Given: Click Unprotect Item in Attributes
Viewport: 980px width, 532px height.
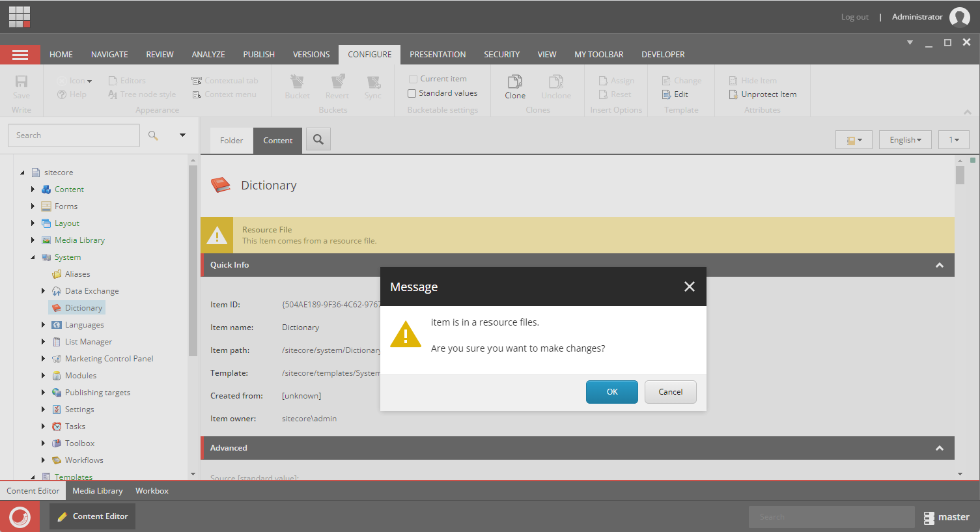Looking at the screenshot, I should coord(763,94).
